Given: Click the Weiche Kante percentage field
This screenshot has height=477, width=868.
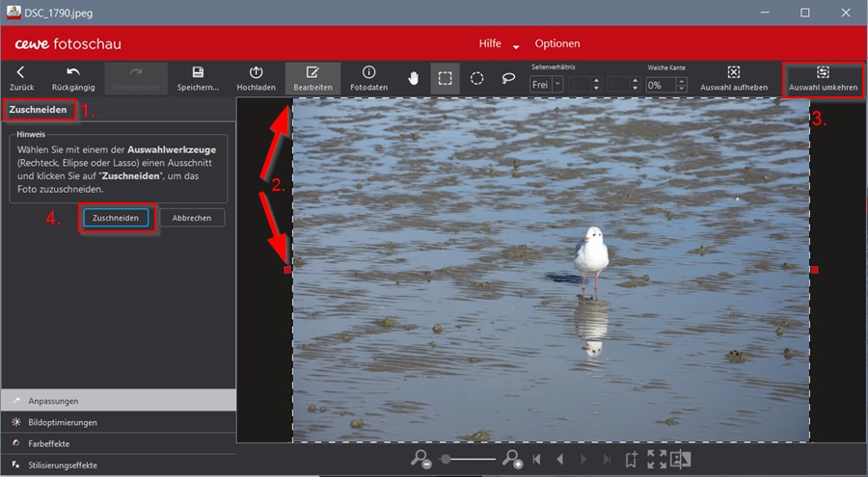Looking at the screenshot, I should point(661,85).
